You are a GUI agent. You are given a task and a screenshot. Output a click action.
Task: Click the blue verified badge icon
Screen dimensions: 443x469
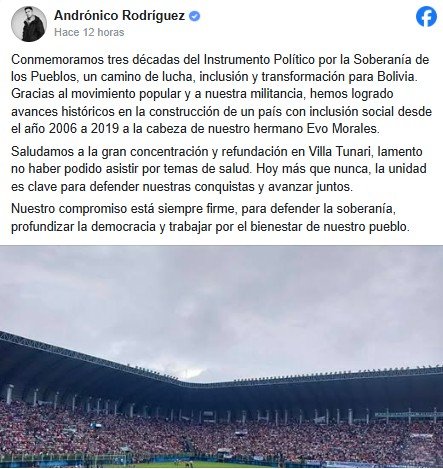coord(195,16)
